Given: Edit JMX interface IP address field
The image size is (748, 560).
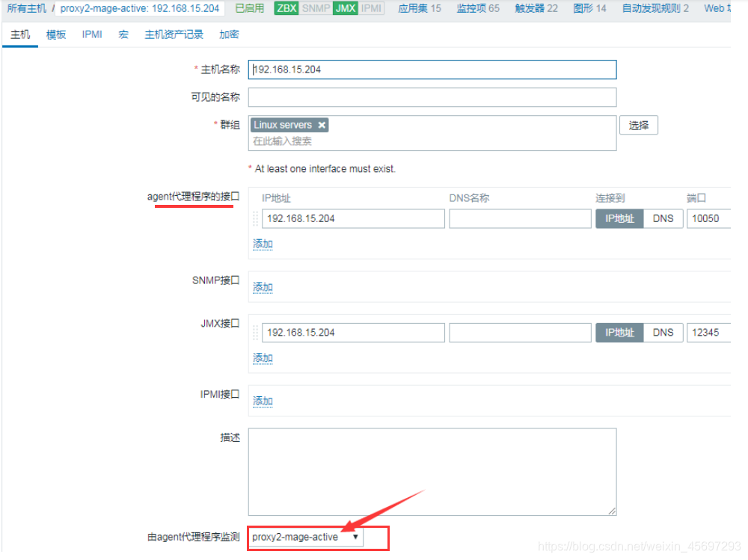Looking at the screenshot, I should click(353, 333).
